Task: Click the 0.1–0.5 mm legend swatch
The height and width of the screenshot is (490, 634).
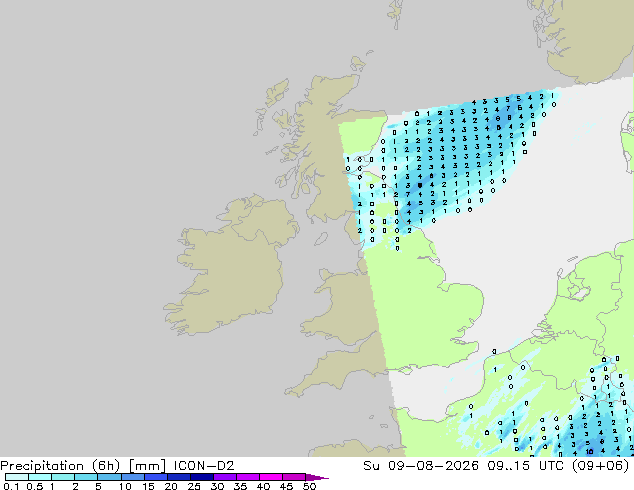Action: [x=17, y=477]
